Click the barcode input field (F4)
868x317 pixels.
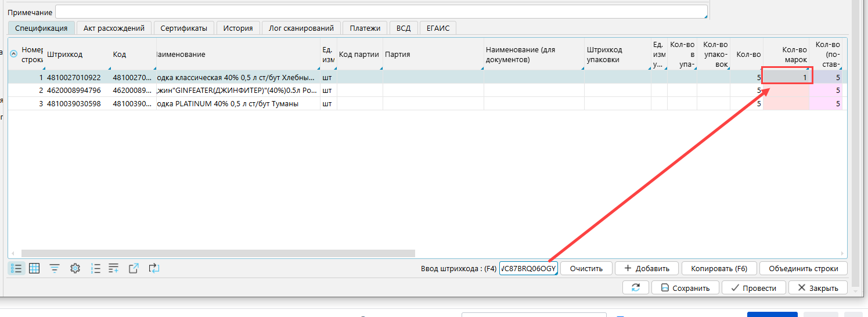pos(528,268)
